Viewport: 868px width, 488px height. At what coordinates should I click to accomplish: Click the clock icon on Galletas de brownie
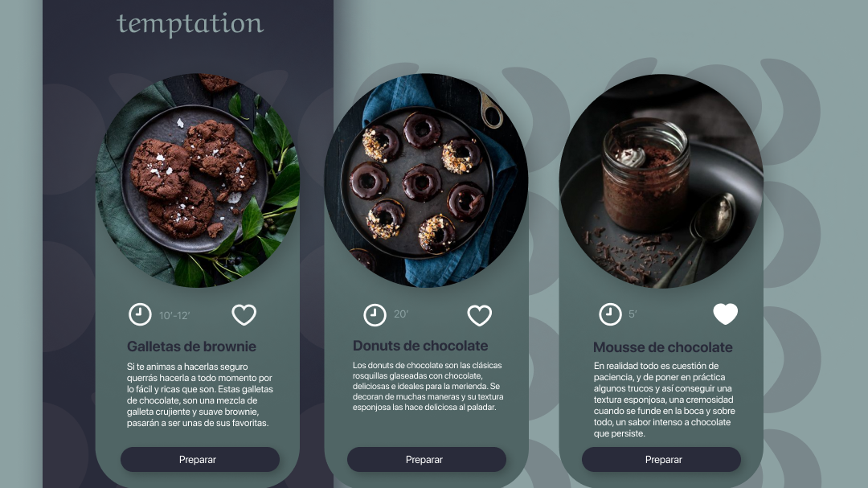pyautogui.click(x=140, y=314)
